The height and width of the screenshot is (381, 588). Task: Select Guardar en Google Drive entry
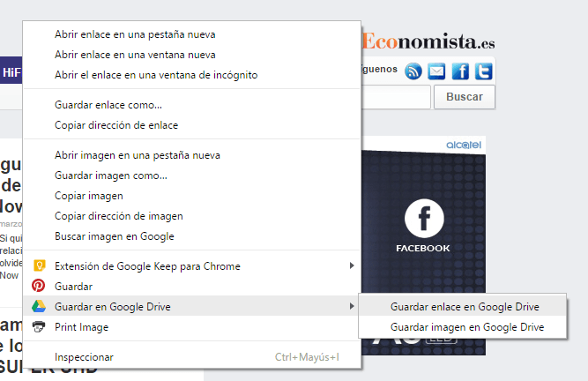(192, 306)
